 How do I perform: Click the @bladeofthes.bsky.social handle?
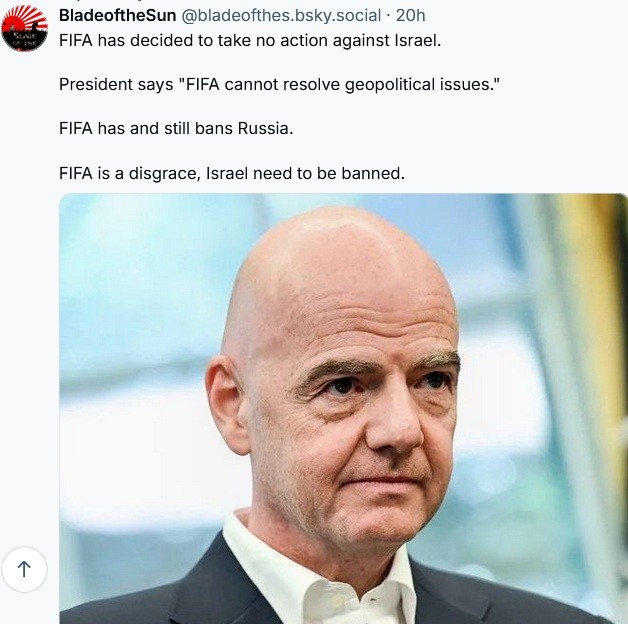pos(281,16)
